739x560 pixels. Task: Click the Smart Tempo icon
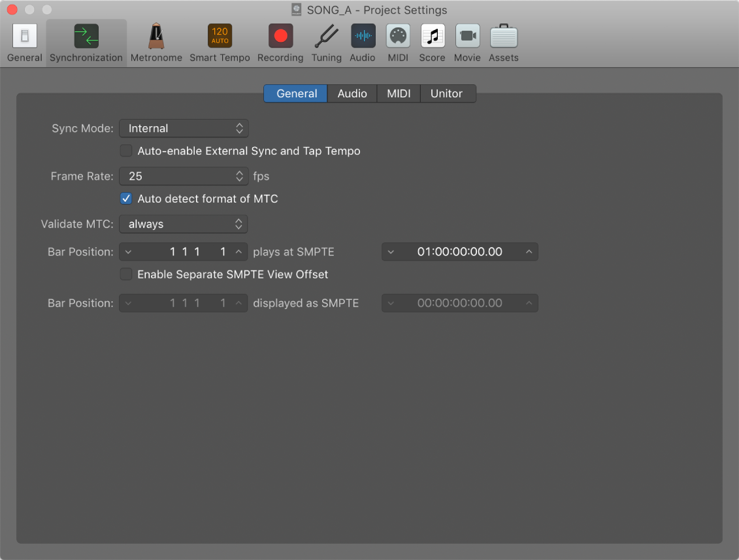pos(220,41)
